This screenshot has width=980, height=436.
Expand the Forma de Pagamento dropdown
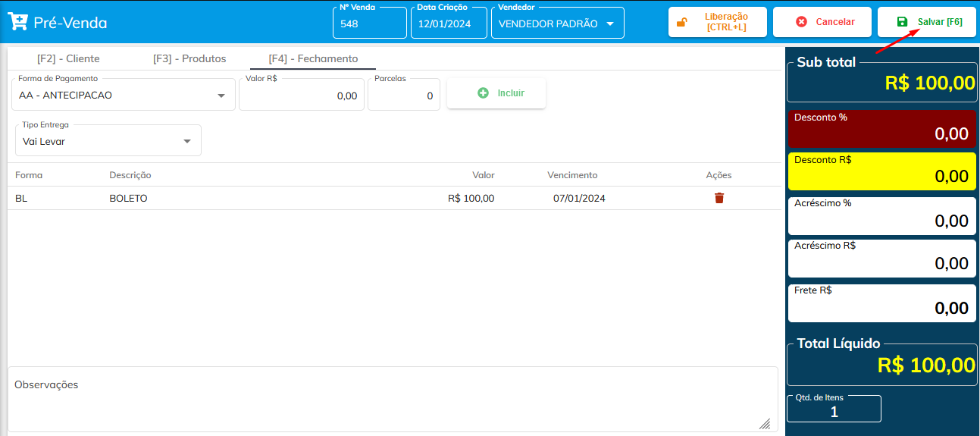124,94
